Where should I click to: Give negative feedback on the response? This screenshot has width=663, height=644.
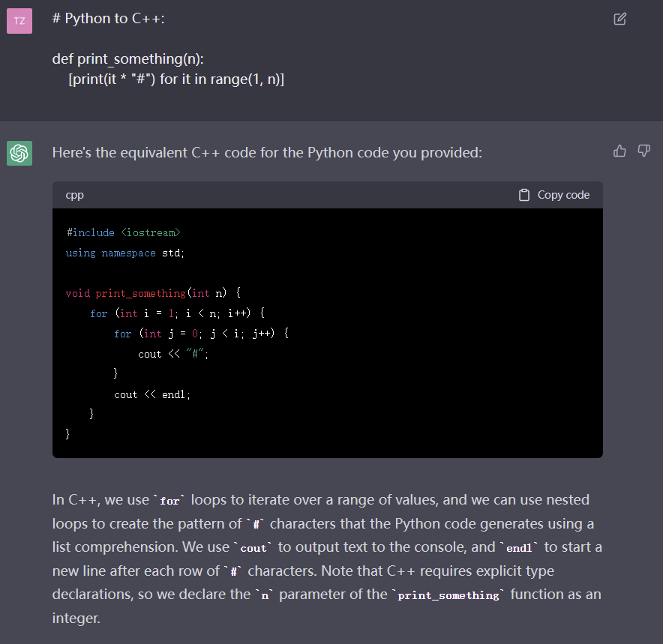coord(643,151)
